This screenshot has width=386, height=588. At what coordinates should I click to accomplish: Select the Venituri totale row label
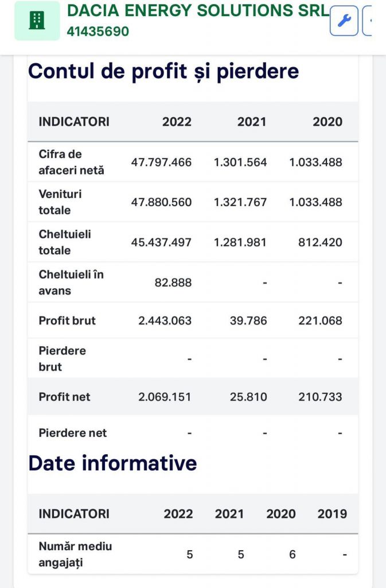pyautogui.click(x=60, y=202)
